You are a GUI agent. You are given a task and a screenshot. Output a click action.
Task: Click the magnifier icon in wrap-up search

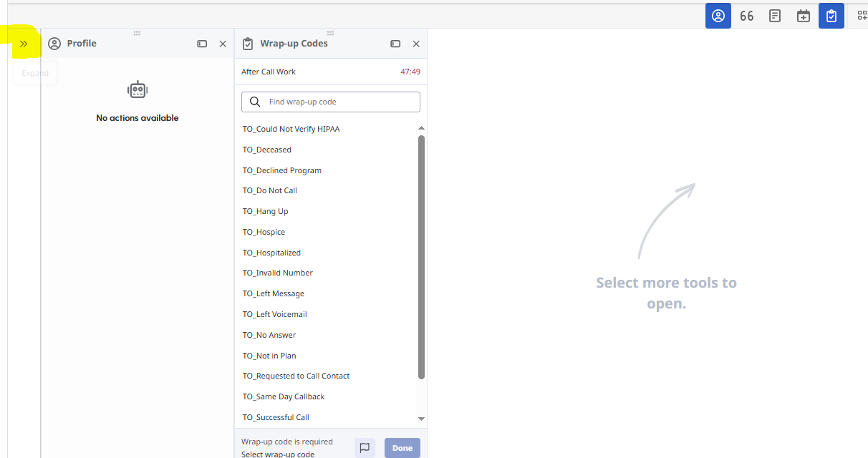[x=255, y=102]
